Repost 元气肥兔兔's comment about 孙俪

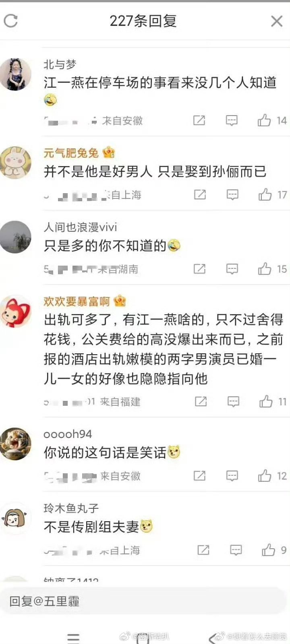click(200, 195)
